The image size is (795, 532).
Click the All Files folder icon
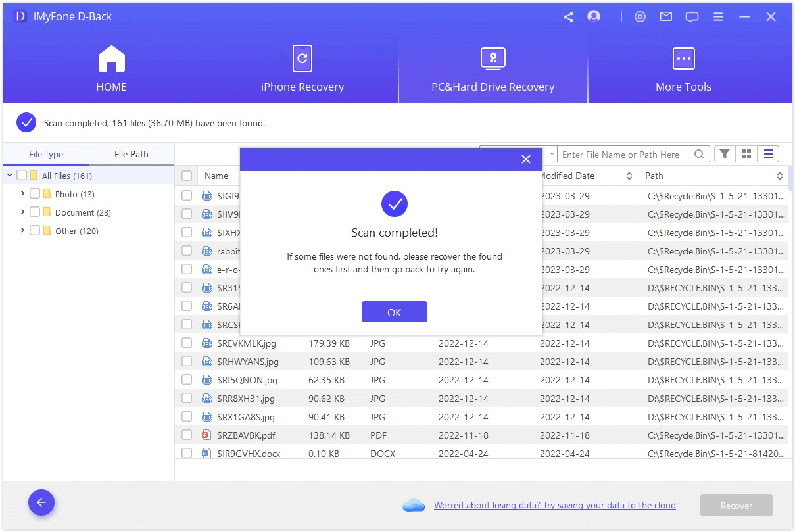[x=34, y=176]
